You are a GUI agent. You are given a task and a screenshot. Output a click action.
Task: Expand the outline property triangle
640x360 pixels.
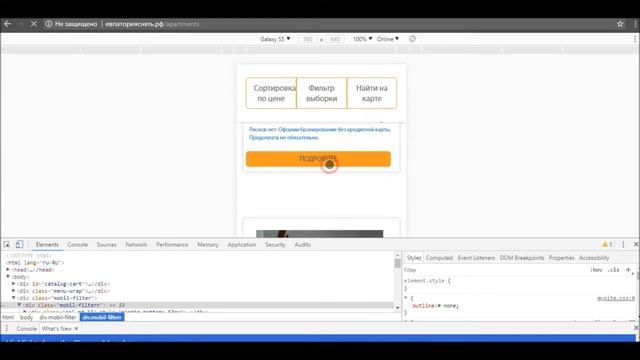(x=439, y=305)
